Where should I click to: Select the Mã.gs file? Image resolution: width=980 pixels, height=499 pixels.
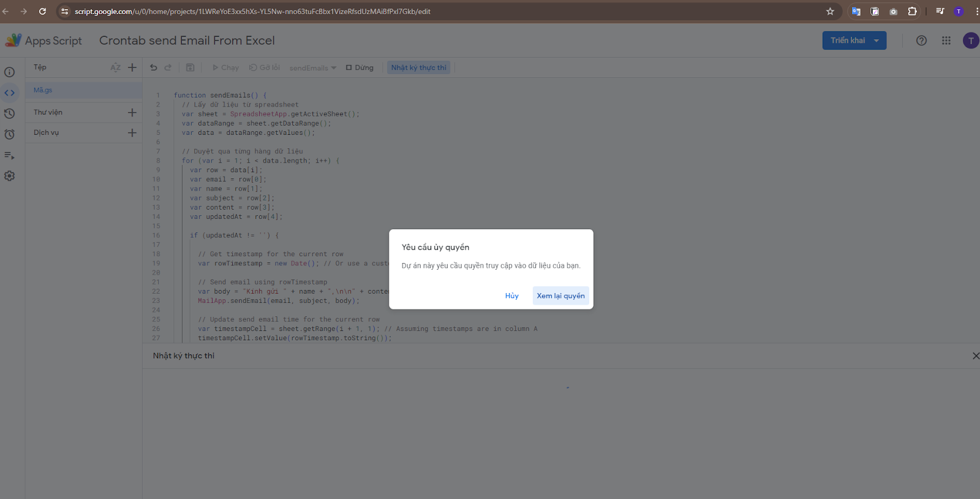84,90
